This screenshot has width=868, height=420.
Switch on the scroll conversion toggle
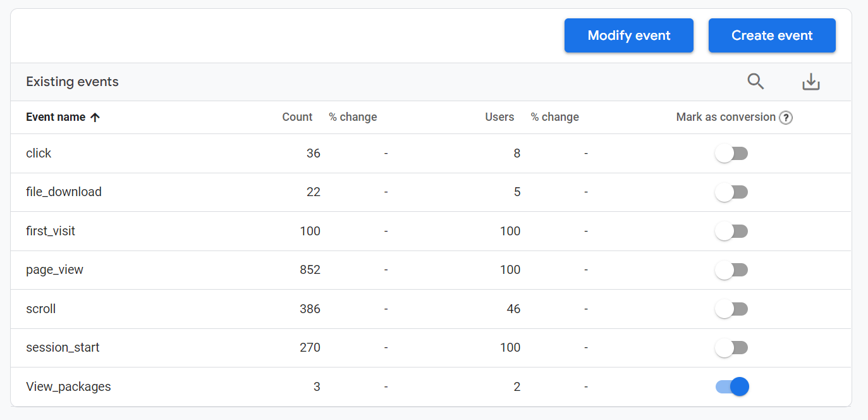(731, 309)
